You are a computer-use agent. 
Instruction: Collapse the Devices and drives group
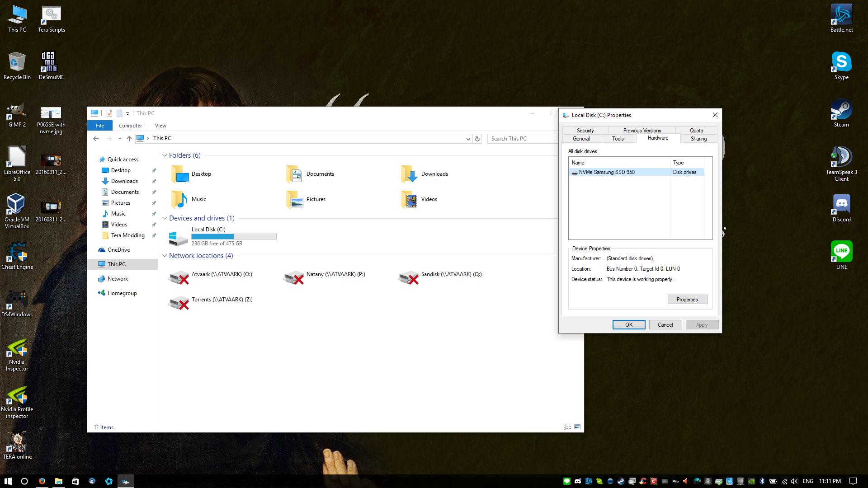click(x=165, y=218)
